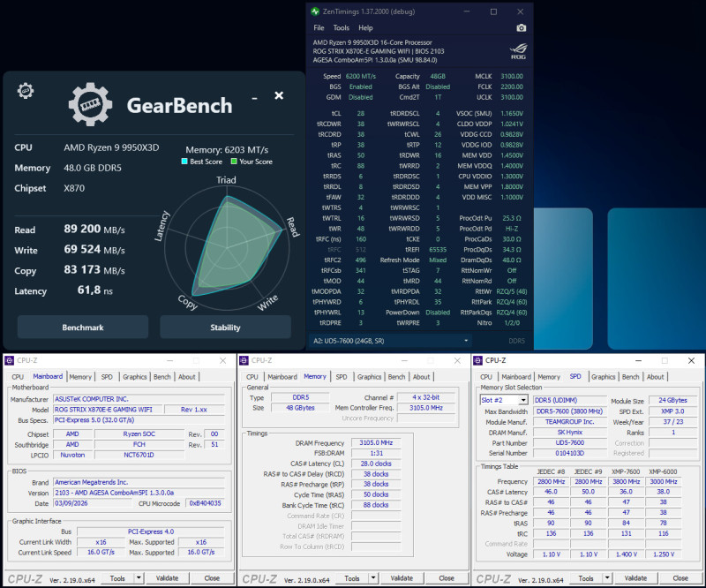Open Graphics tab in Mainboard CPU-Z window
706x588 pixels.
[135, 377]
